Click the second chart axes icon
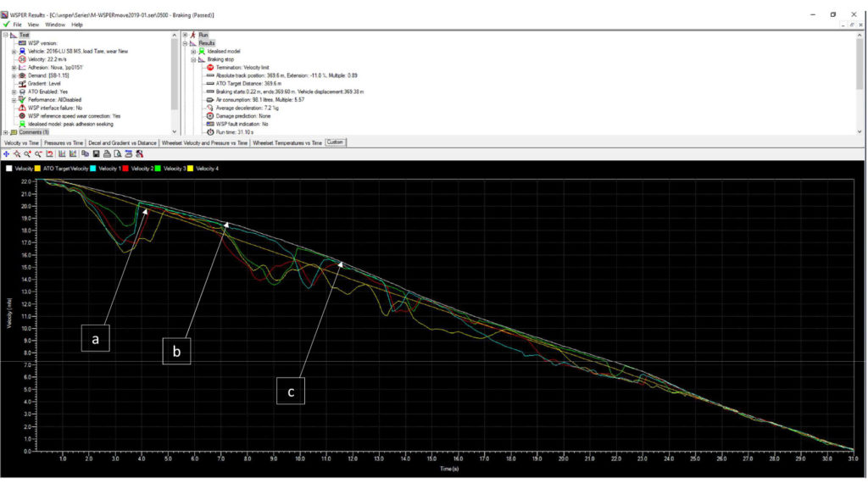Screen dimensions: 868x489 (73, 154)
